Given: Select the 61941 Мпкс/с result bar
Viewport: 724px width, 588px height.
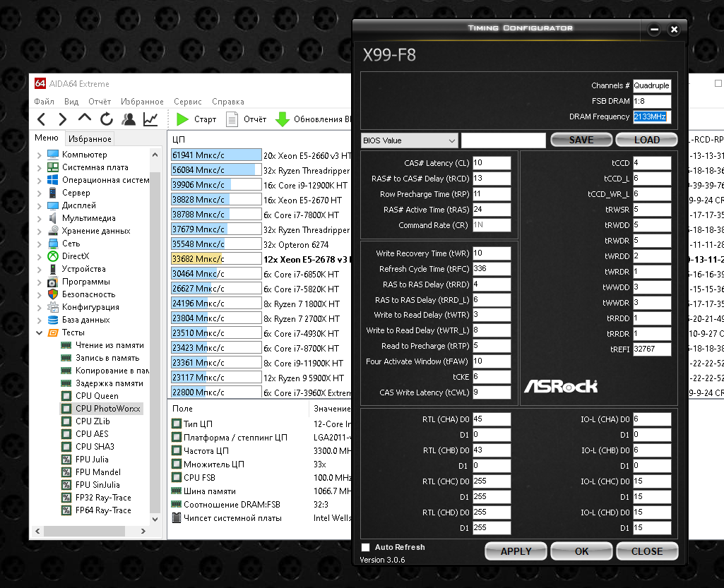Looking at the screenshot, I should (216, 155).
